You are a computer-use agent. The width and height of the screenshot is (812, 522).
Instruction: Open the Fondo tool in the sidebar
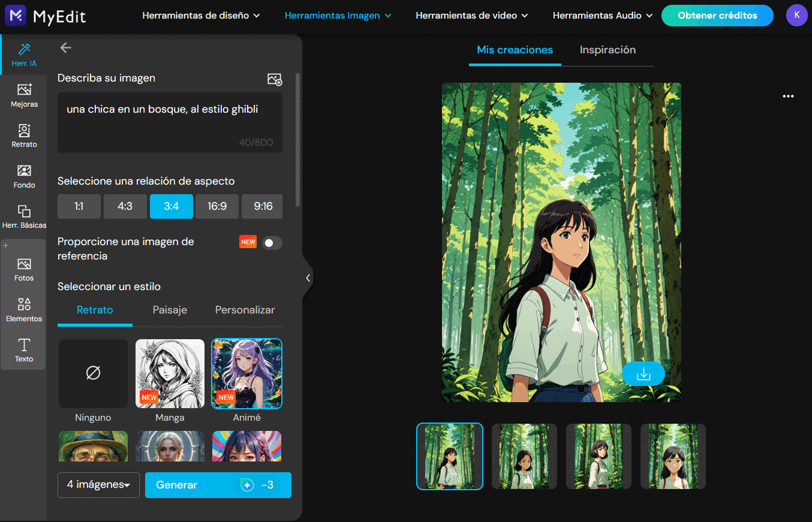click(24, 176)
